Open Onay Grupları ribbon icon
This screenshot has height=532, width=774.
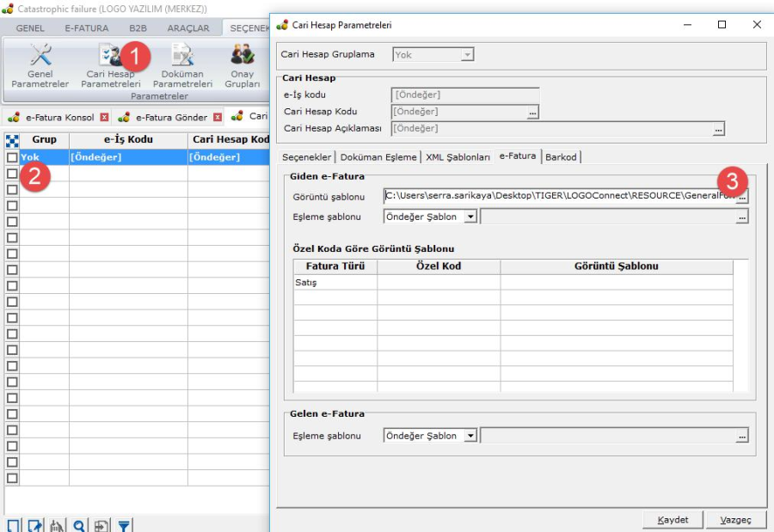point(243,65)
